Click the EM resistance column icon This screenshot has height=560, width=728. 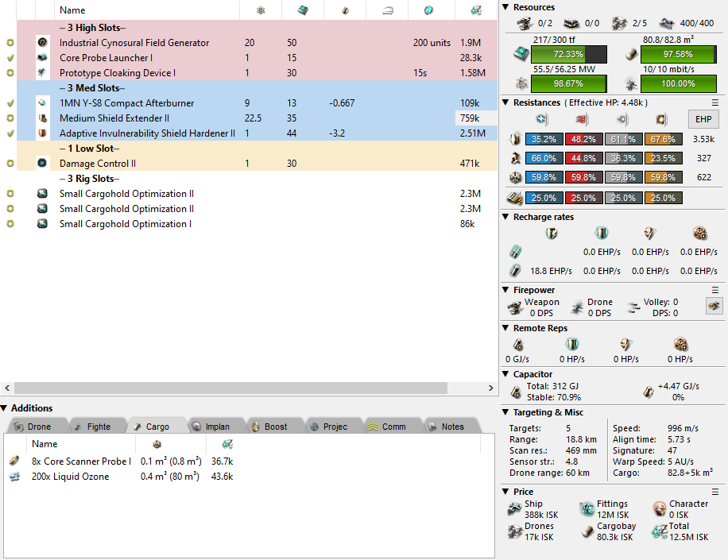pos(542,119)
